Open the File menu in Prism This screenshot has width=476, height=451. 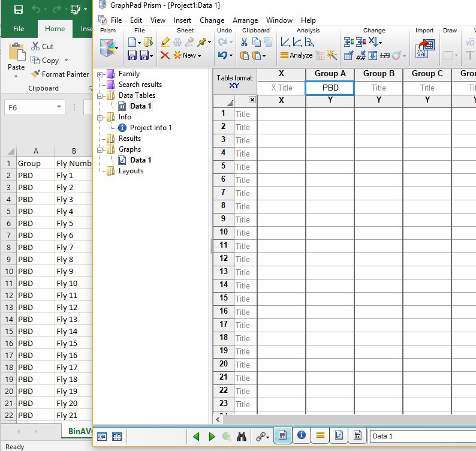(x=116, y=20)
